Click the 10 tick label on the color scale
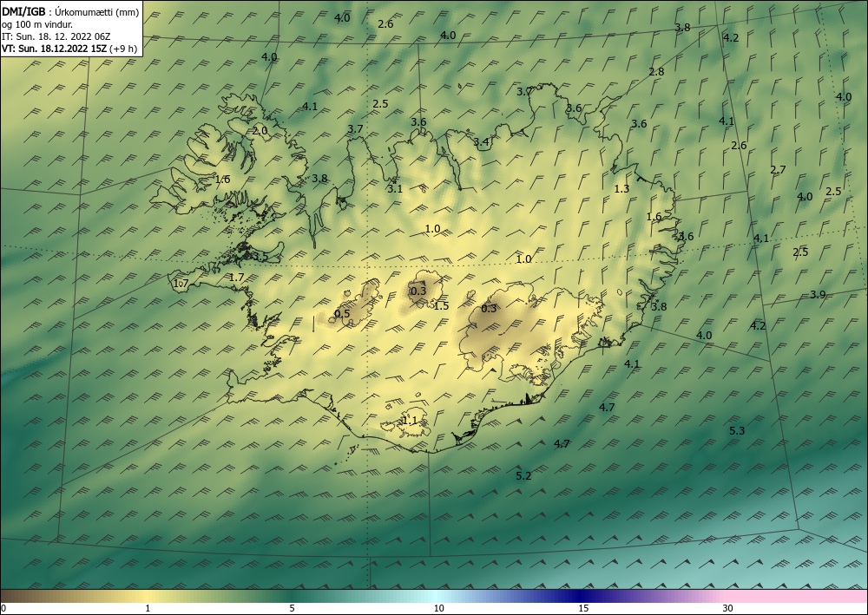Viewport: 868px width, 615px height. coord(438,608)
